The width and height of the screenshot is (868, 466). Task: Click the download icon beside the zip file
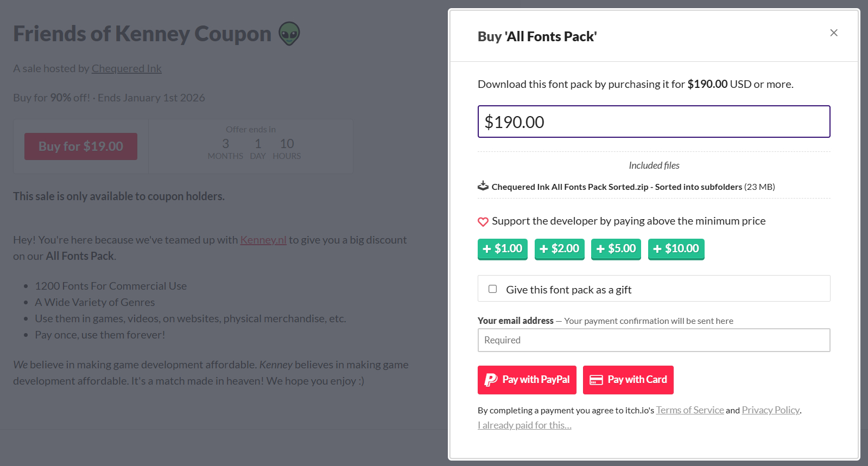(483, 186)
